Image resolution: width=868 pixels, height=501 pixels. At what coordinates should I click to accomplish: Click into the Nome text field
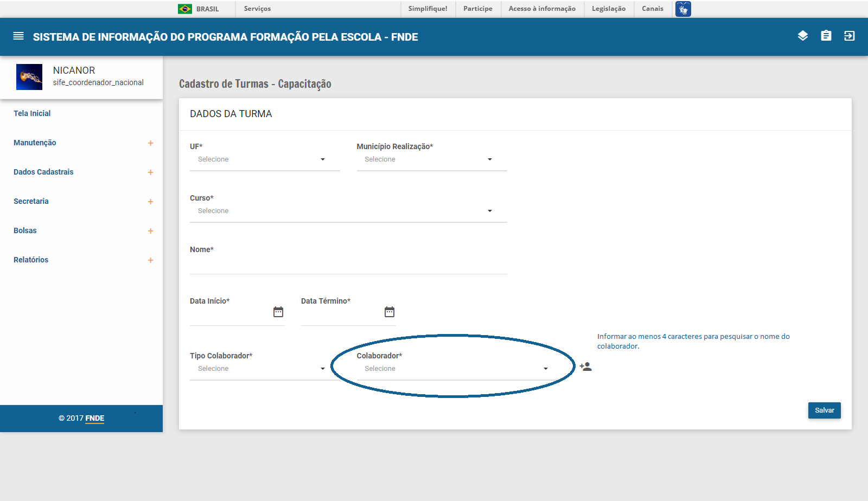click(348, 265)
